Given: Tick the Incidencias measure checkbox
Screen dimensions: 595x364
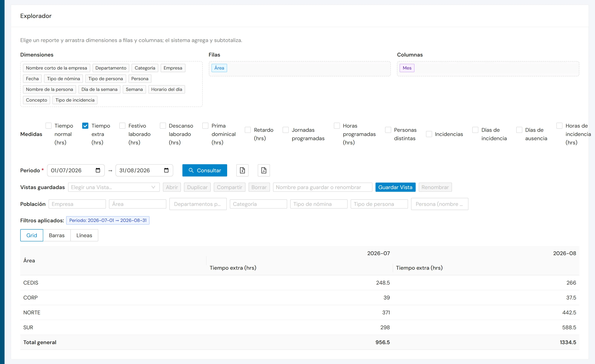Looking at the screenshot, I should pyautogui.click(x=429, y=134).
